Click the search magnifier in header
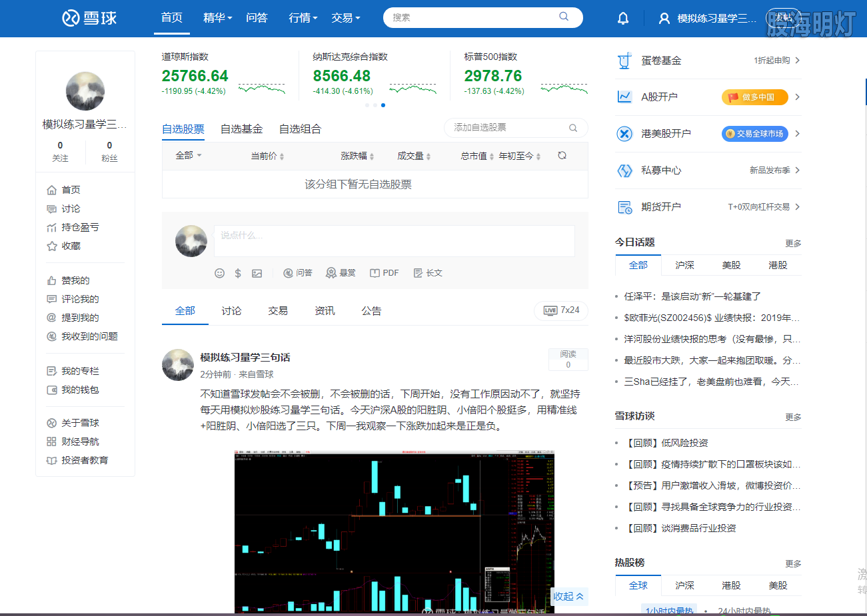867x616 pixels. pyautogui.click(x=564, y=17)
